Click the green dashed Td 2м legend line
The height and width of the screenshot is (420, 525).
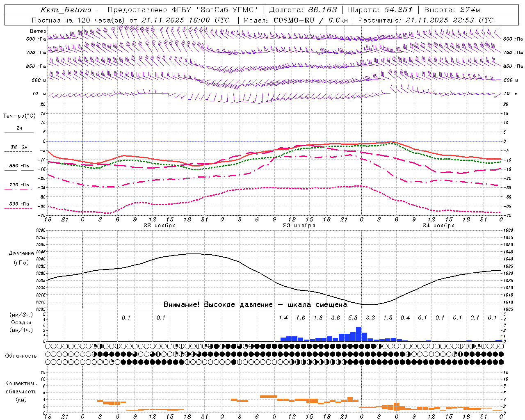(19, 151)
